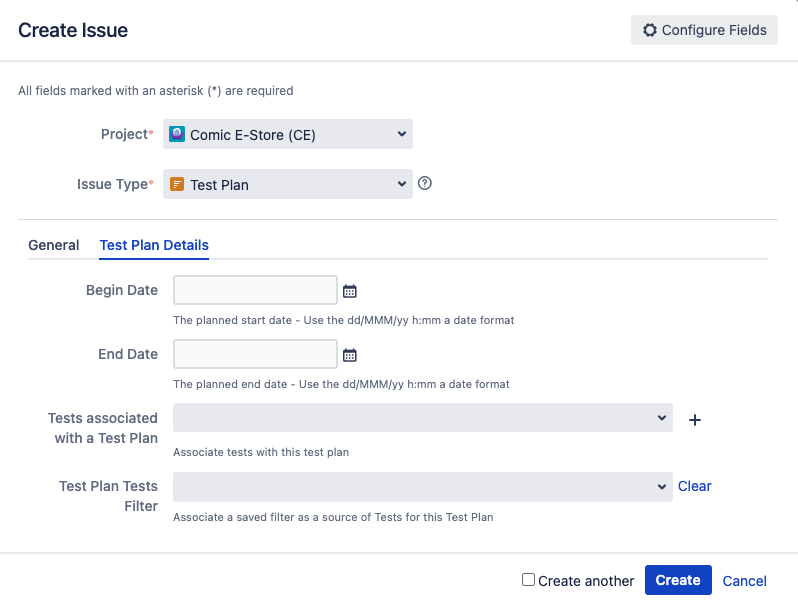Select the Test Plan Details tab

coord(154,245)
